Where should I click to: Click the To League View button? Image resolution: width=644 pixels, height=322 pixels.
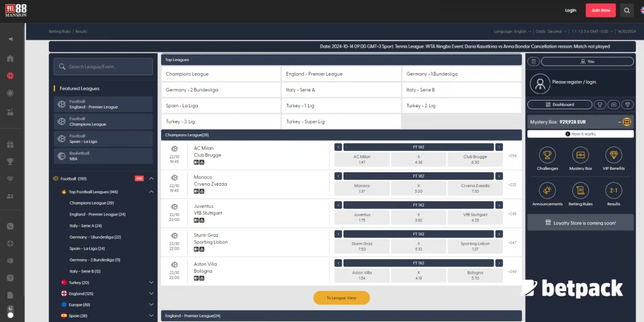pos(341,298)
